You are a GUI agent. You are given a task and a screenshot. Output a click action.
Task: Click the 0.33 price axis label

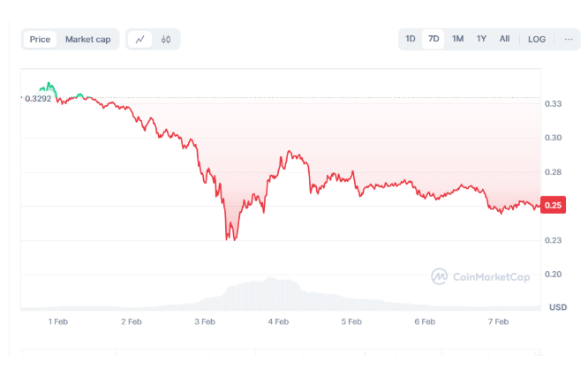click(x=554, y=104)
